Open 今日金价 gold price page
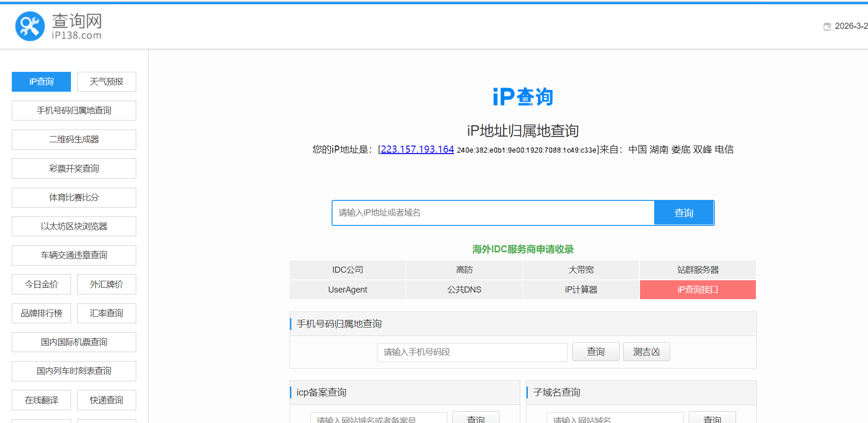Viewport: 868px width, 423px height. 42,285
